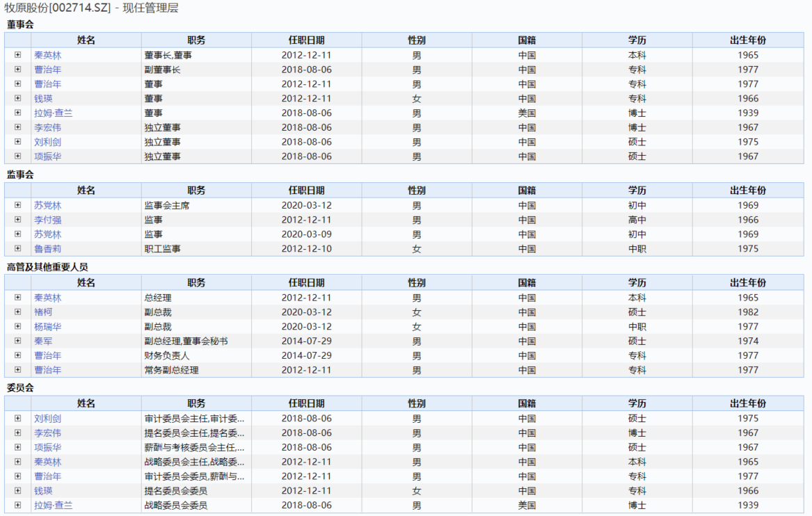Open the 杨瑞华 name link

(47, 327)
